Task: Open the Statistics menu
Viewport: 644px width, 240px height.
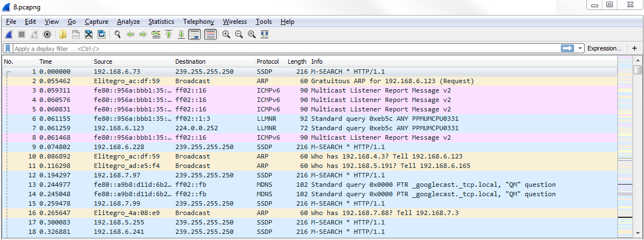Action: tap(161, 22)
